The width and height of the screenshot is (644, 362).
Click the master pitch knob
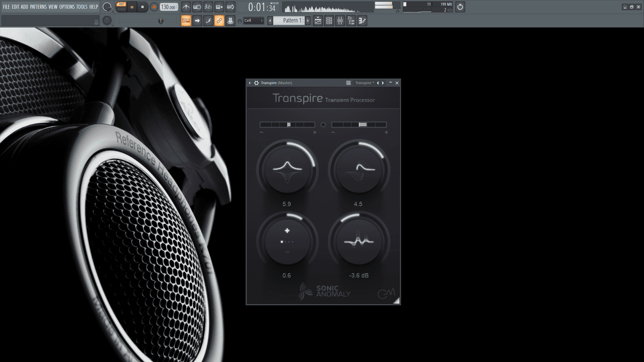(x=107, y=21)
